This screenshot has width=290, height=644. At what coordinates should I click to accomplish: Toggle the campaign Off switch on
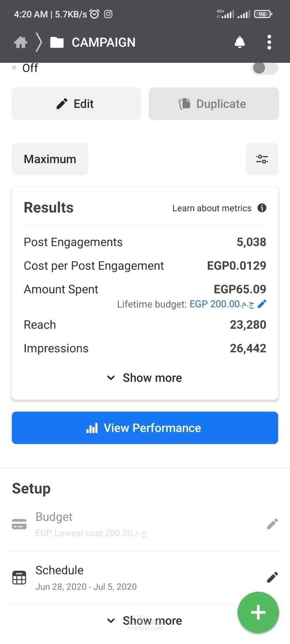265,68
